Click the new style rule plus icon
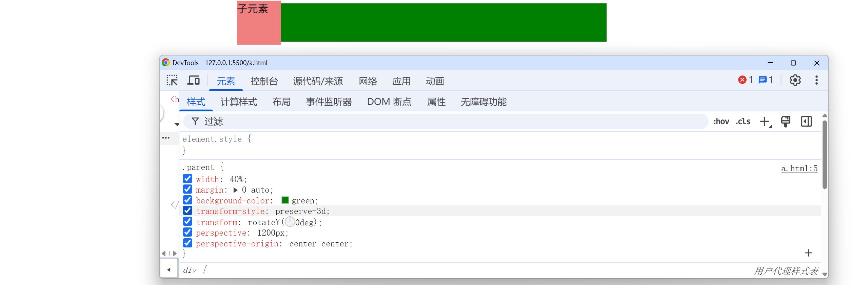The height and width of the screenshot is (285, 868). 765,122
